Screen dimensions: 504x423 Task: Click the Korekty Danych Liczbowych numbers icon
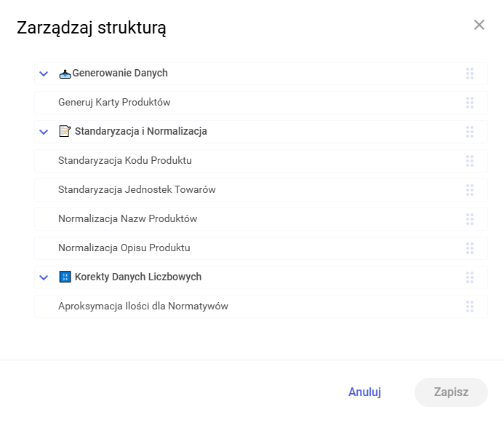click(x=65, y=277)
